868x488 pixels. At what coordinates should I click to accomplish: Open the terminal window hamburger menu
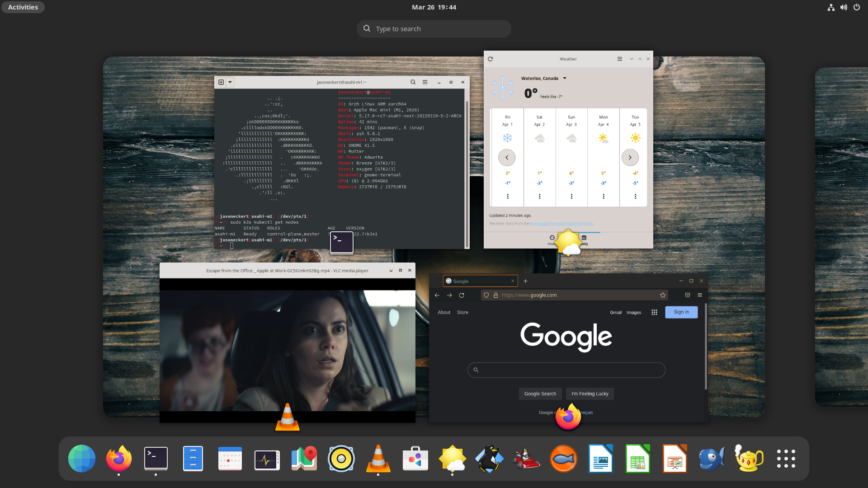point(425,82)
